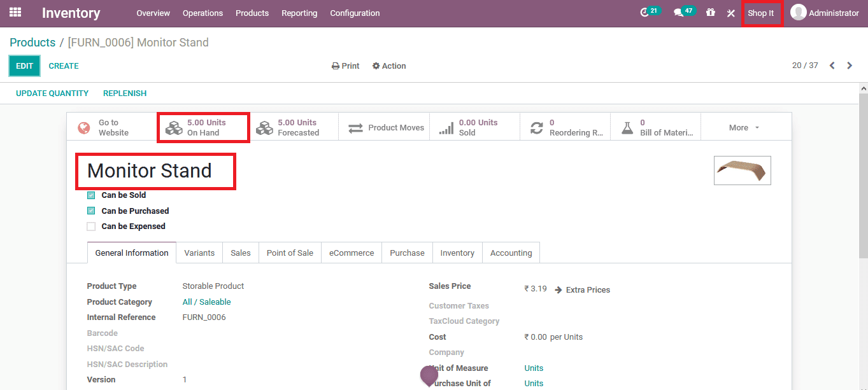Switch to the Purchase tab
Viewport: 868px width, 390px height.
pos(407,253)
